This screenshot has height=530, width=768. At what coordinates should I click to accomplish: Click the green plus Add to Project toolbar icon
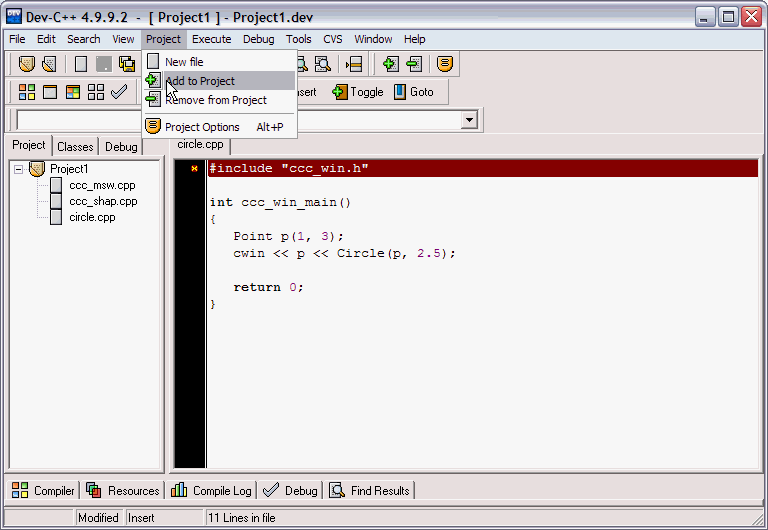pos(390,64)
